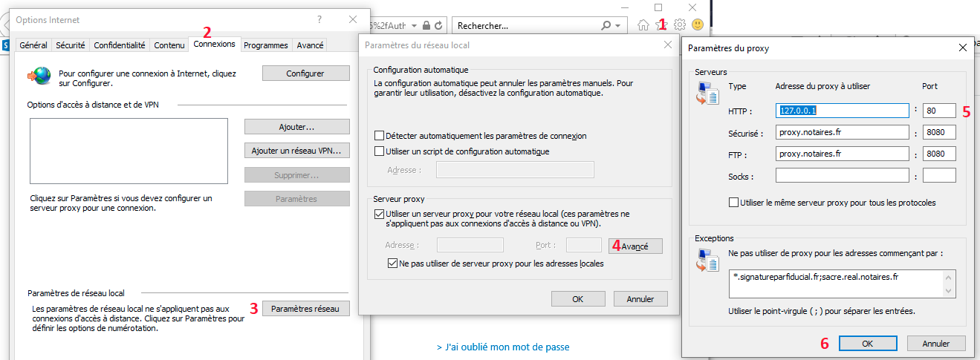The height and width of the screenshot is (360, 980).
Task: Click the help question mark in Options Internet
Action: point(319,19)
